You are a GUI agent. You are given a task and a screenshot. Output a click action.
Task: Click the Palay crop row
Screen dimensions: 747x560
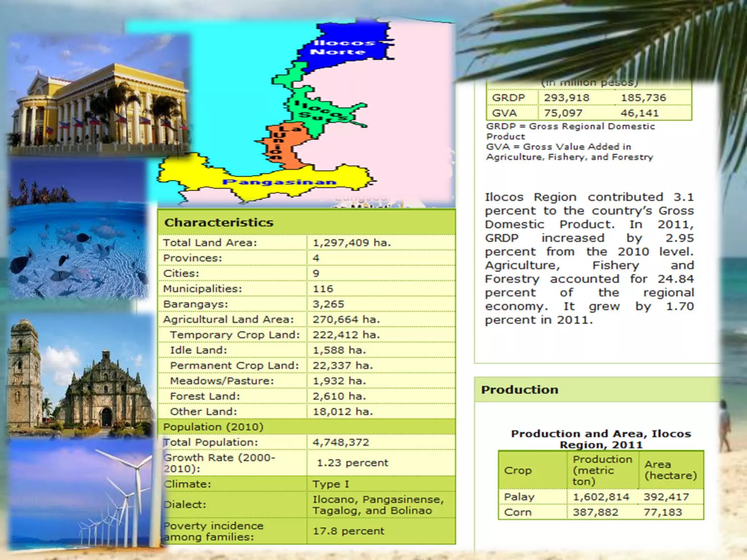pos(519,497)
